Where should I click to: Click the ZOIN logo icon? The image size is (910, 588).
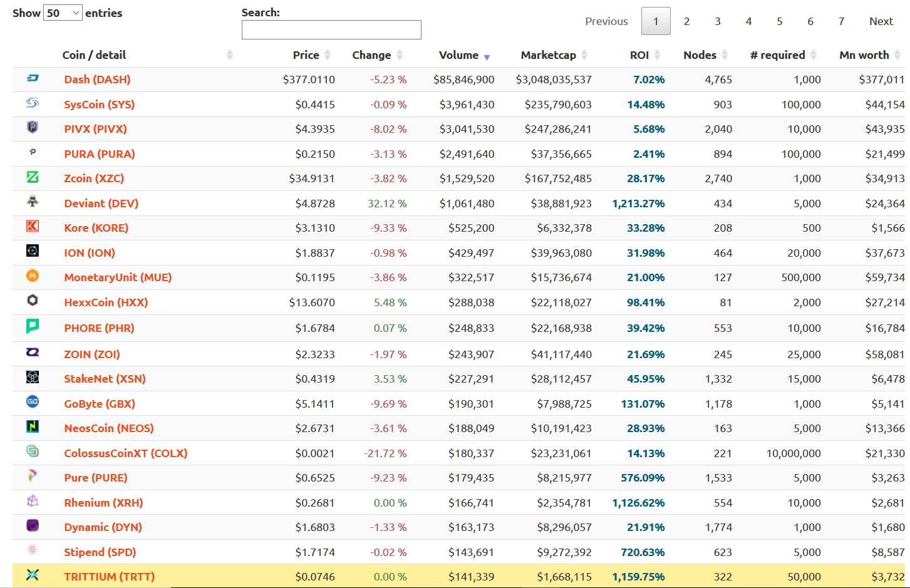(33, 352)
